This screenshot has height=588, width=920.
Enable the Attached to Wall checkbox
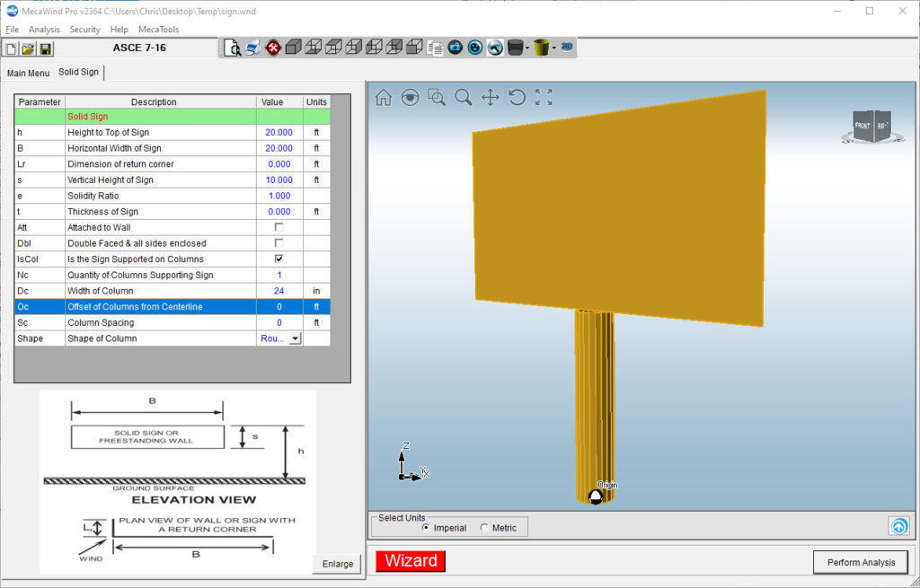pos(279,227)
